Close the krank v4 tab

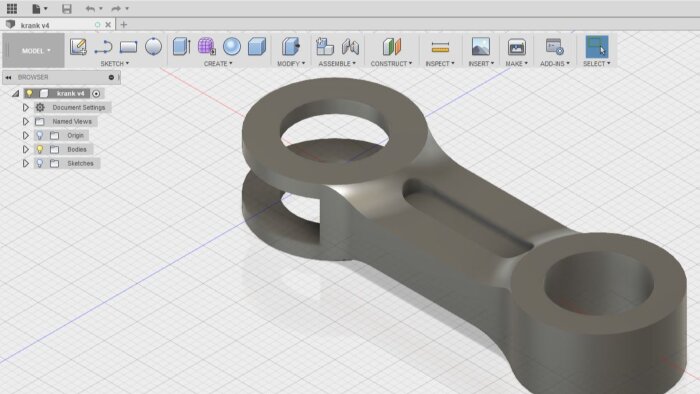(108, 25)
